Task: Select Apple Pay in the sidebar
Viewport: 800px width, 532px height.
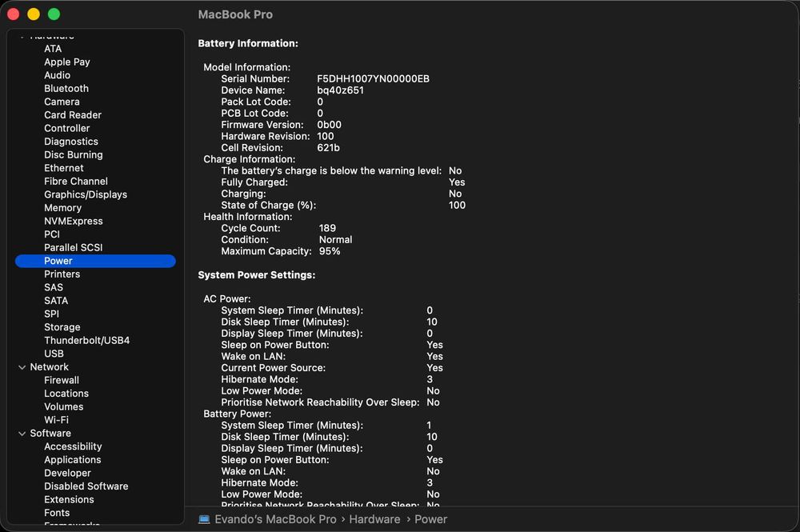Action: coord(67,62)
